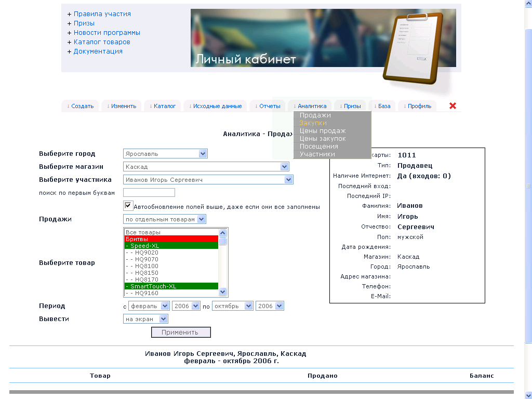Screen dimensions: 532x399
Task: Select the green SmartTouch-XL list item
Action: click(171, 286)
